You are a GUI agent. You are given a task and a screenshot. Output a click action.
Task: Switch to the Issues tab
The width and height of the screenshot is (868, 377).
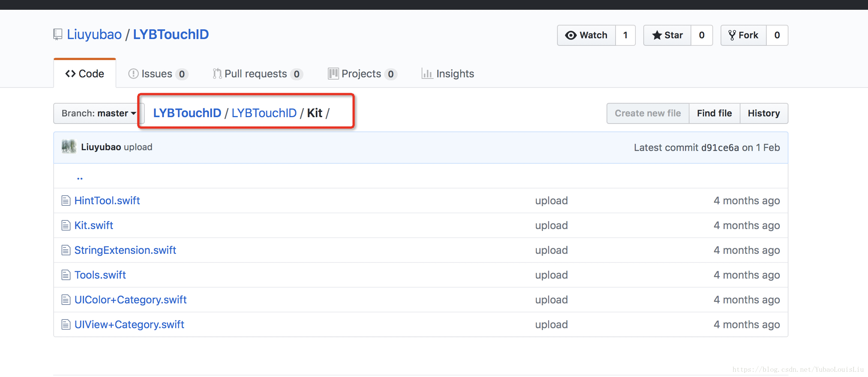tap(158, 74)
